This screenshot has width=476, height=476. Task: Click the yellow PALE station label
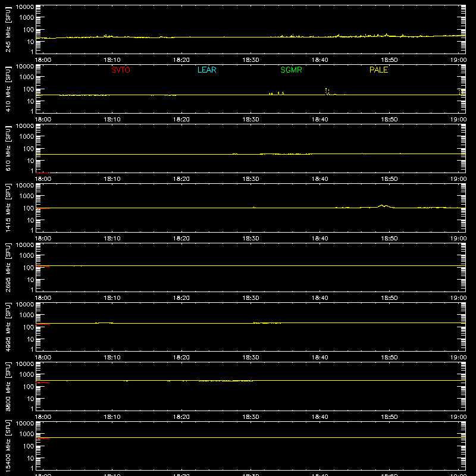pos(378,70)
